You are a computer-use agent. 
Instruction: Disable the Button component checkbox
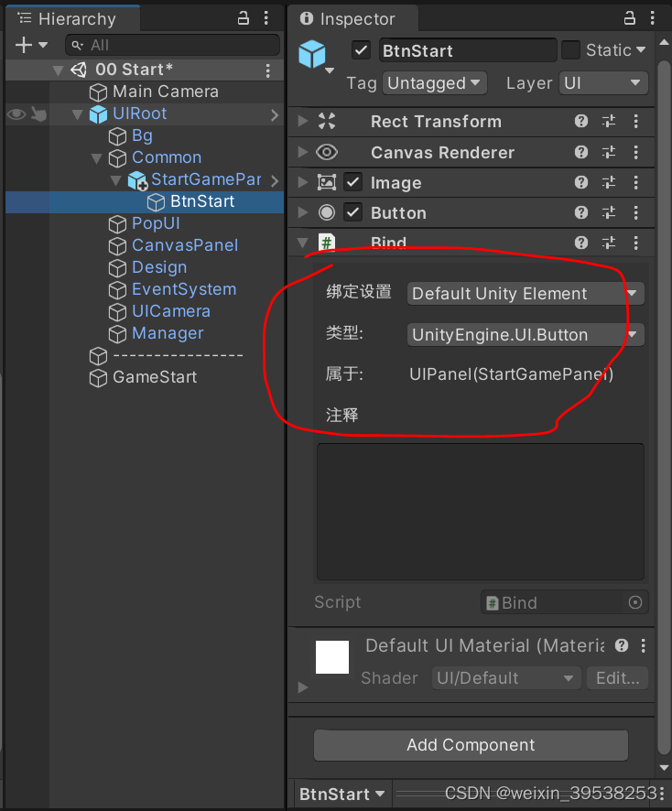[x=352, y=212]
